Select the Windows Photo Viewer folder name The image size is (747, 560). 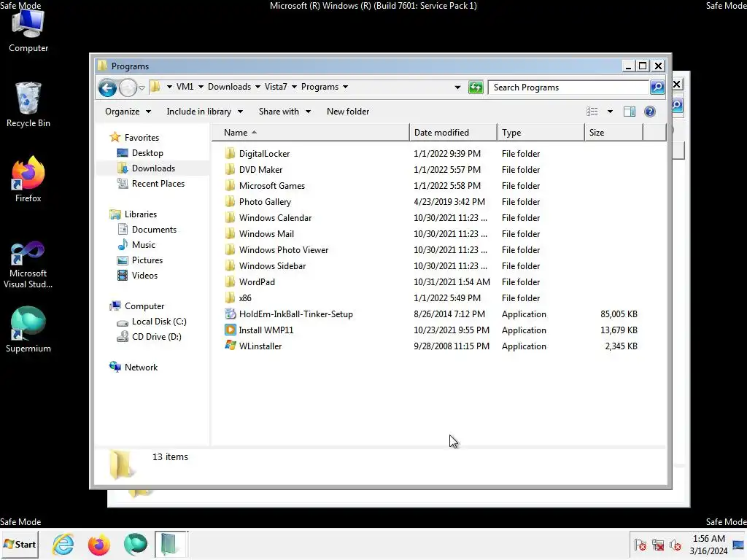284,250
